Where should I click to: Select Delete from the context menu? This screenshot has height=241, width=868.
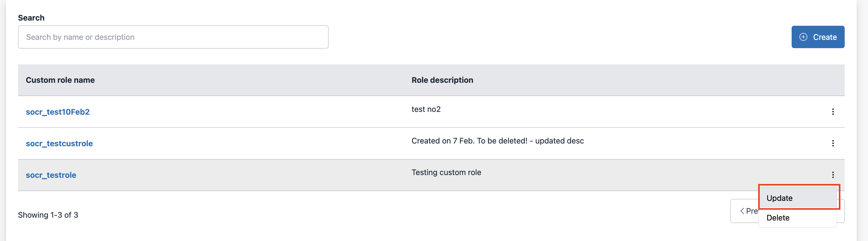tap(778, 217)
